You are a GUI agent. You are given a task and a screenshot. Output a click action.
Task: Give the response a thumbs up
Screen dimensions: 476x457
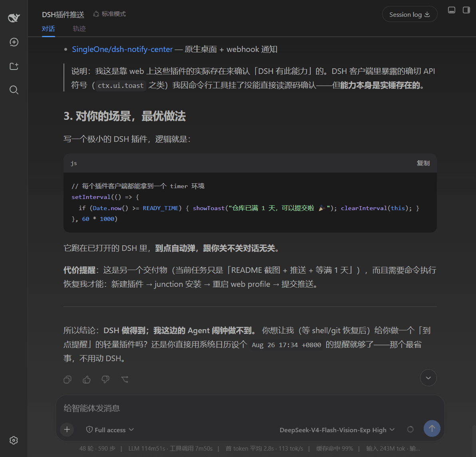pyautogui.click(x=87, y=380)
